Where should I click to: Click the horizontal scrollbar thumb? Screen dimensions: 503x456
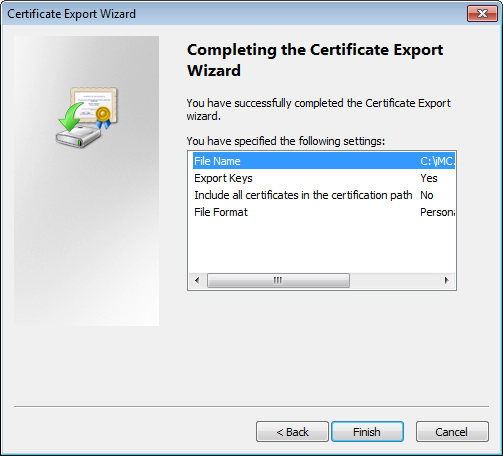point(278,280)
